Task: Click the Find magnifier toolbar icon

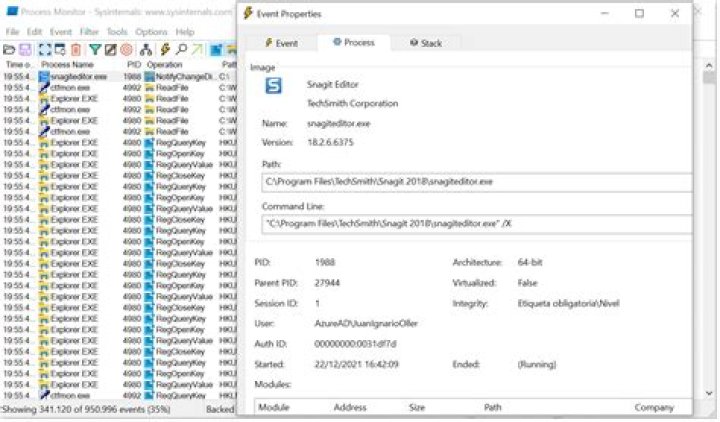Action: tap(181, 50)
